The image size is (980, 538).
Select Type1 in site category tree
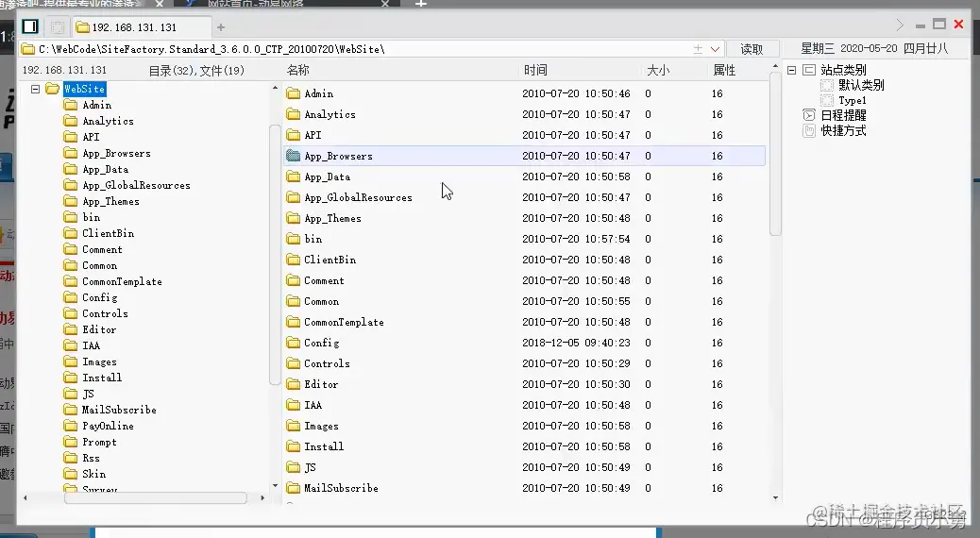click(x=853, y=100)
